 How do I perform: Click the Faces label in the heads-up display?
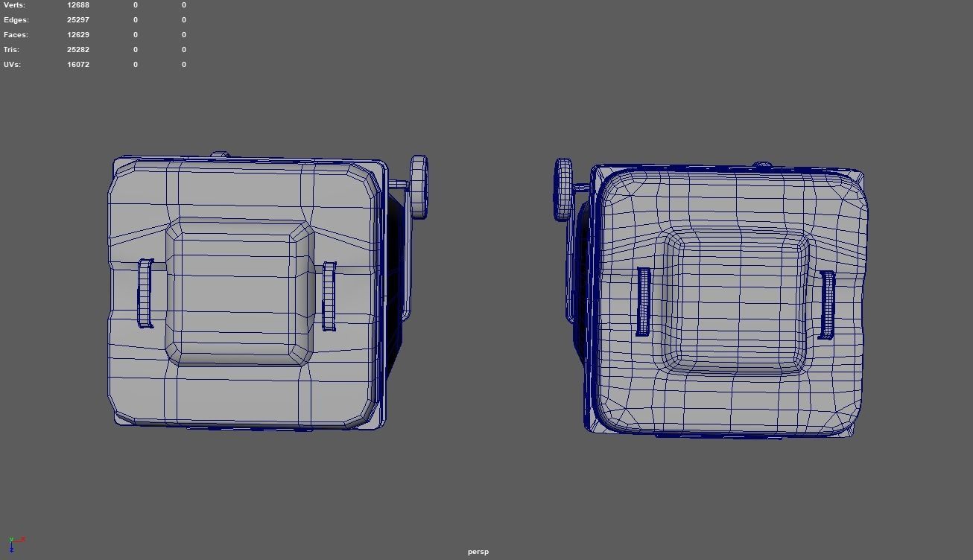click(x=16, y=35)
